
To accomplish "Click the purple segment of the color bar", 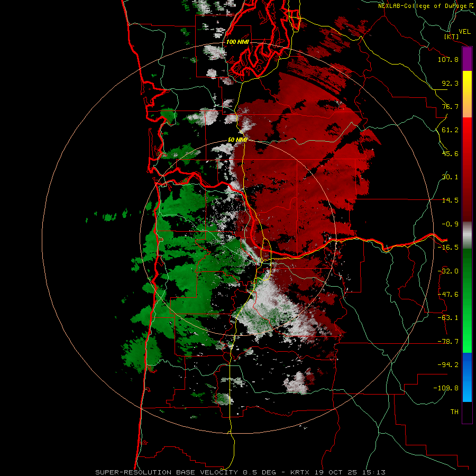I will 467,59.
